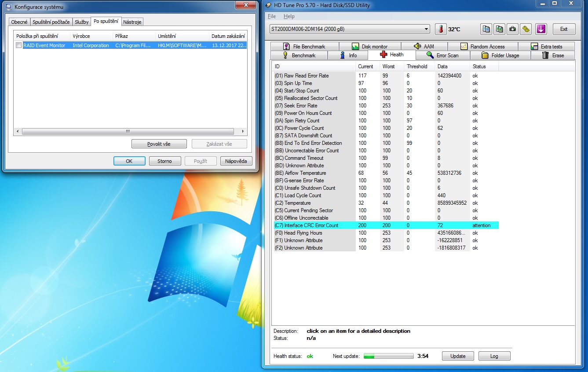The height and width of the screenshot is (372, 588).
Task: Select the Reallocated Sector Count row
Action: pyautogui.click(x=385, y=98)
